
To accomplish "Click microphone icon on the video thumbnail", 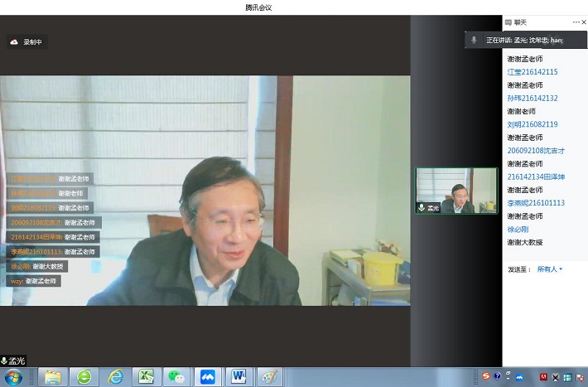I will pyautogui.click(x=422, y=208).
